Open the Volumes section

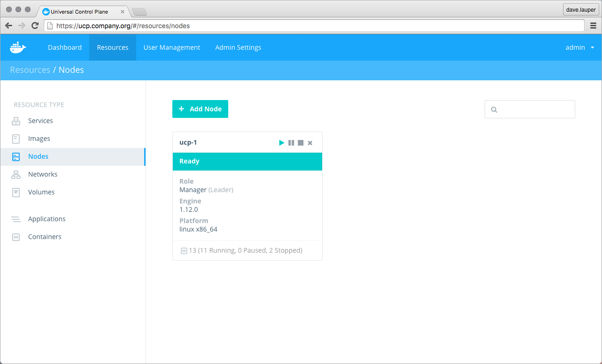click(x=41, y=192)
